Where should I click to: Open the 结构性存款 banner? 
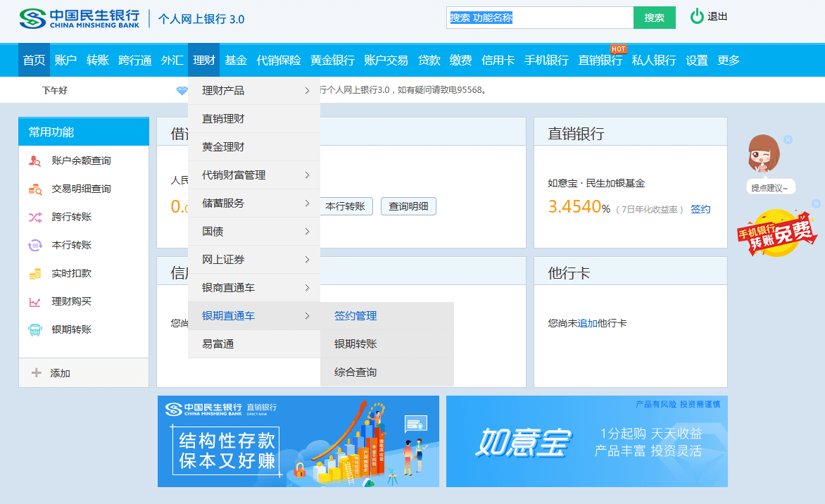(298, 441)
